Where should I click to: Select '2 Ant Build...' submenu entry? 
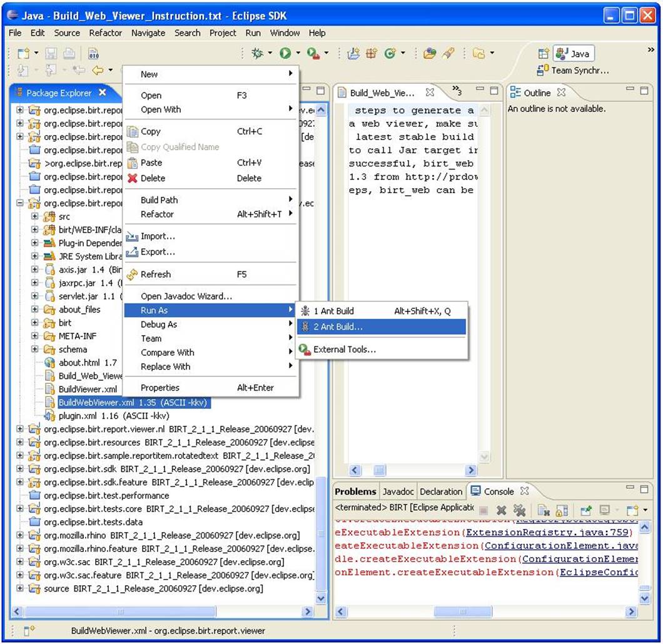pyautogui.click(x=338, y=327)
